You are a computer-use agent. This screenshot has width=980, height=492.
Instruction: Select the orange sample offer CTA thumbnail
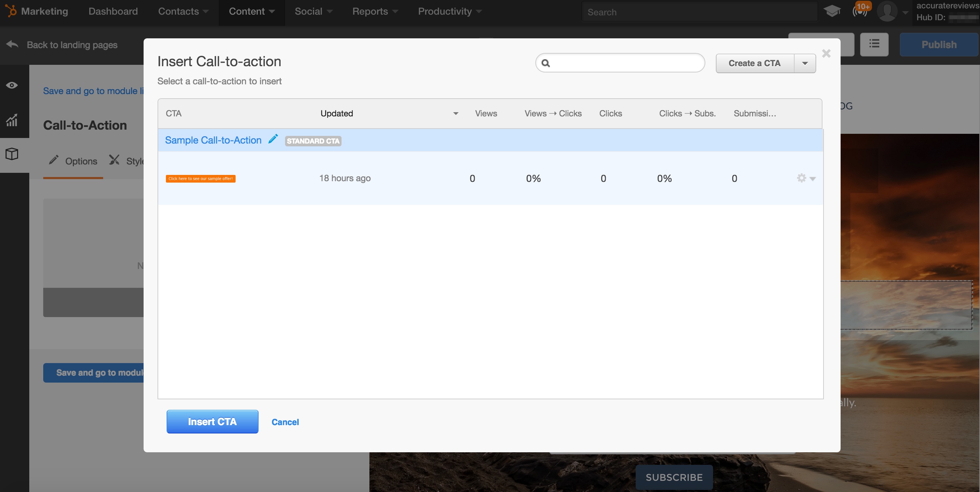pyautogui.click(x=200, y=178)
